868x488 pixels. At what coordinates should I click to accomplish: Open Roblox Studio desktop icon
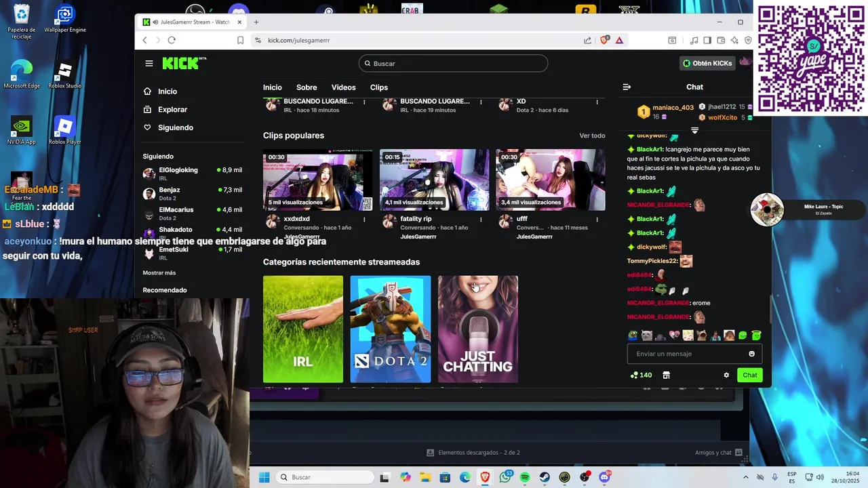pos(64,76)
